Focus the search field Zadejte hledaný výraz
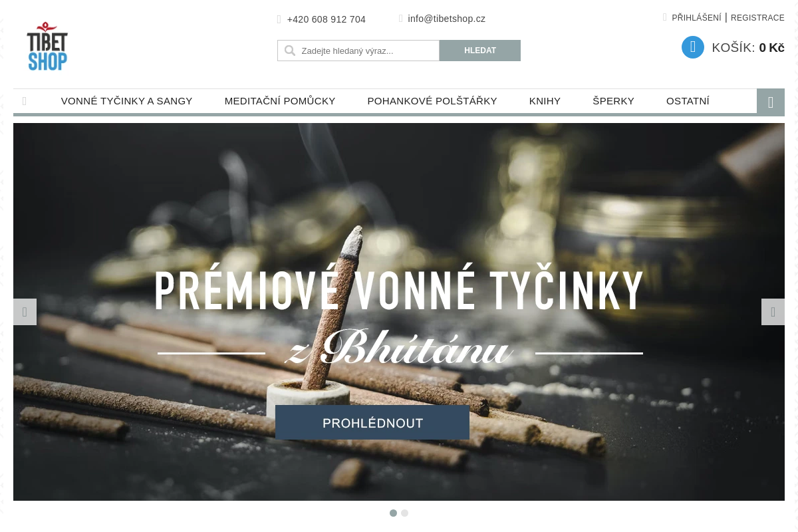798x532 pixels. click(358, 51)
